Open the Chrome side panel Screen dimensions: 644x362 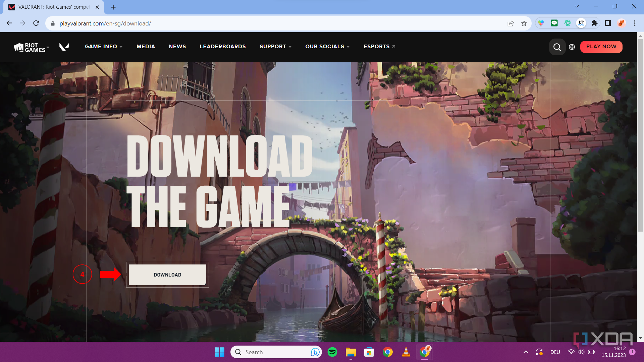[x=608, y=23]
